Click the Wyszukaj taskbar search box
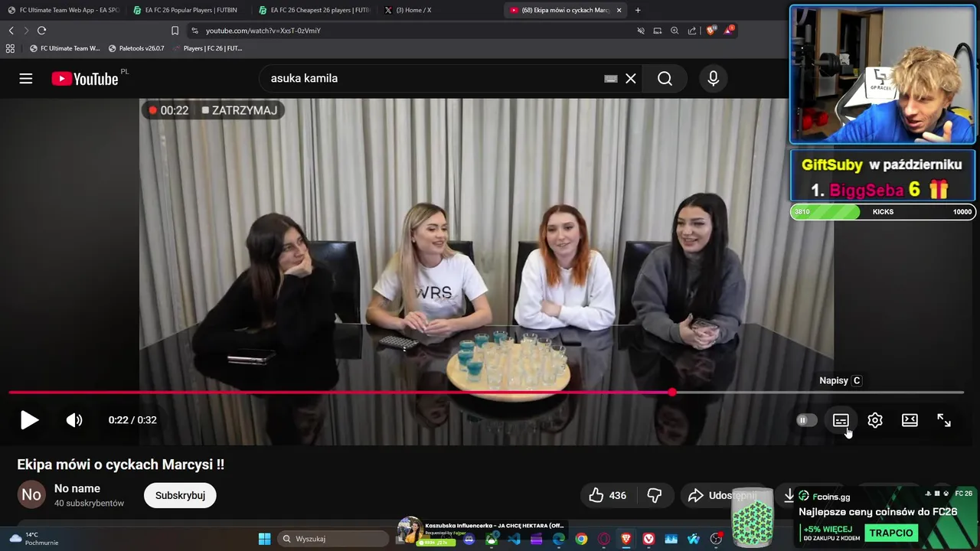This screenshot has height=551, width=980. pos(333,539)
